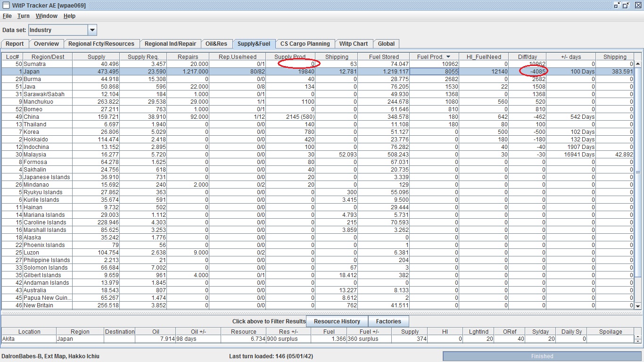Image resolution: width=644 pixels, height=362 pixels.
Task: Open the File menu
Action: 7,16
